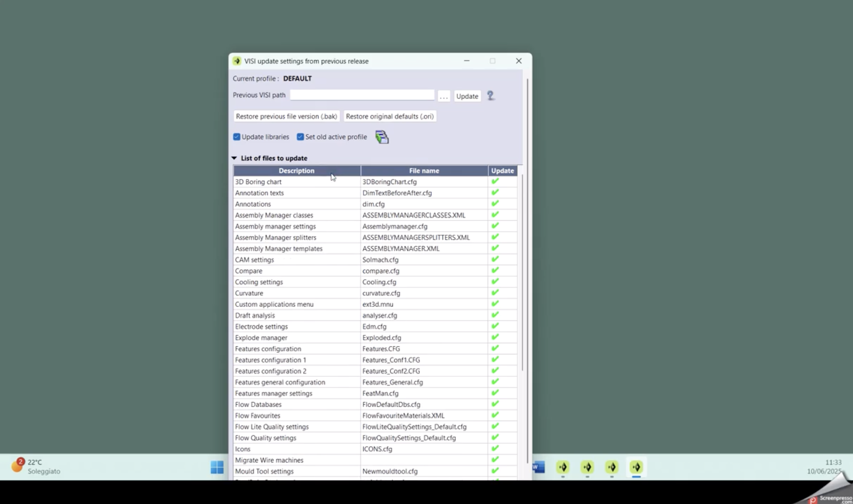Uncheck the Update libraries checkbox

tap(237, 137)
